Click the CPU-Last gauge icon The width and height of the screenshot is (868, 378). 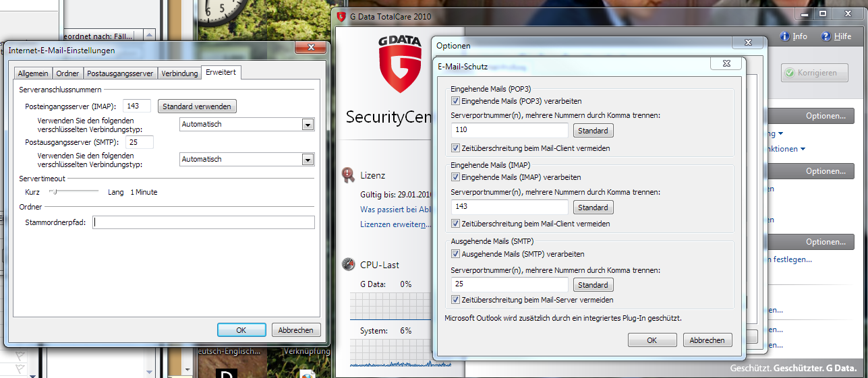(x=348, y=265)
